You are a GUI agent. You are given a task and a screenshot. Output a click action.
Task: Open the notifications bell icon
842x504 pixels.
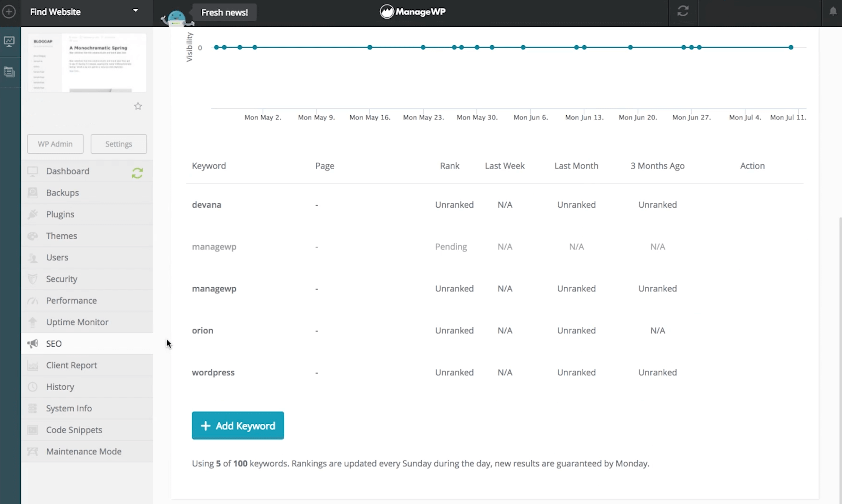pyautogui.click(x=833, y=12)
